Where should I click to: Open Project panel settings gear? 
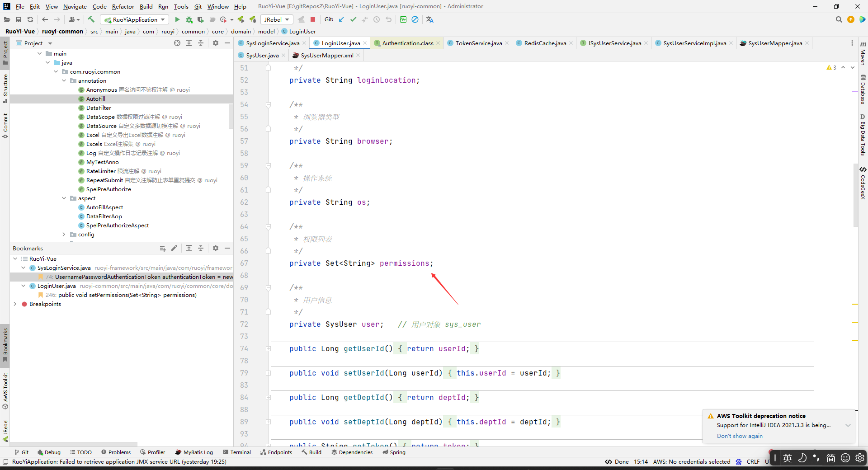(216, 43)
